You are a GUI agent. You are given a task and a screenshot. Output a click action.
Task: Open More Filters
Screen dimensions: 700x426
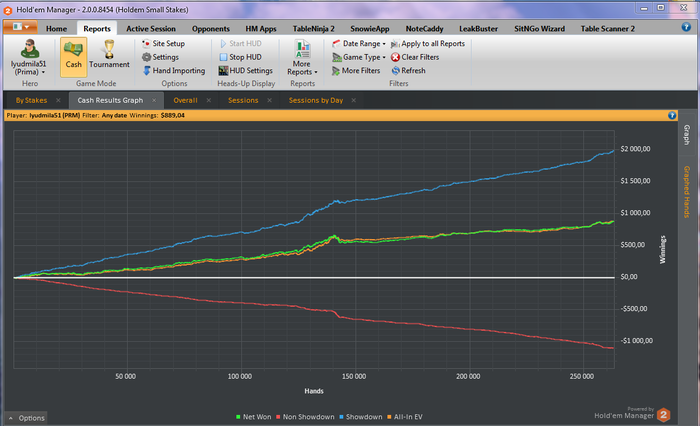click(x=356, y=71)
